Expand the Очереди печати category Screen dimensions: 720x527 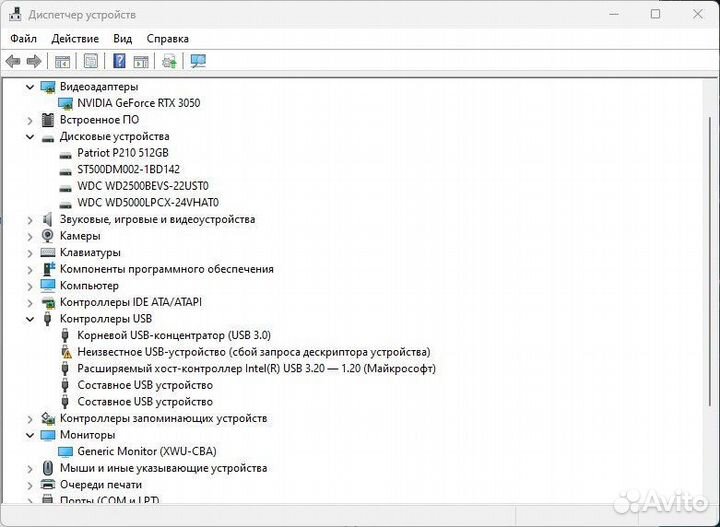pyautogui.click(x=30, y=485)
